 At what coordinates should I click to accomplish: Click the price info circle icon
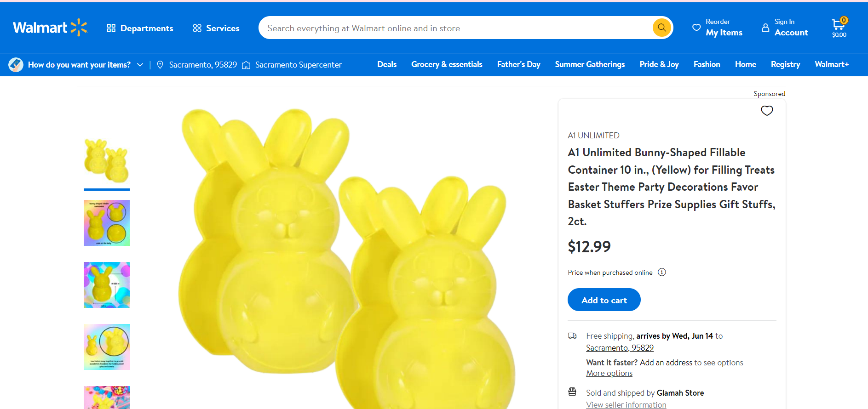point(661,272)
